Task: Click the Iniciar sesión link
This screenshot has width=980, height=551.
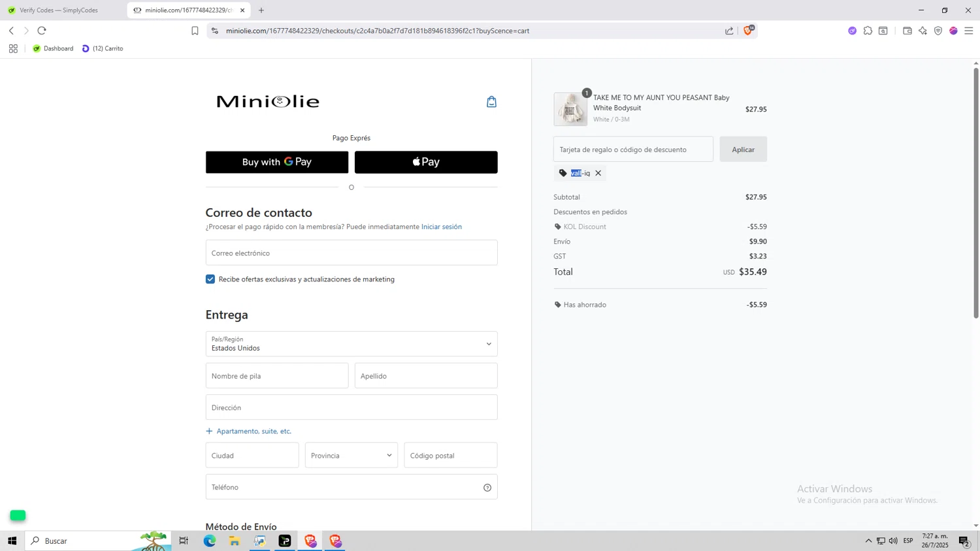Action: pos(442,227)
